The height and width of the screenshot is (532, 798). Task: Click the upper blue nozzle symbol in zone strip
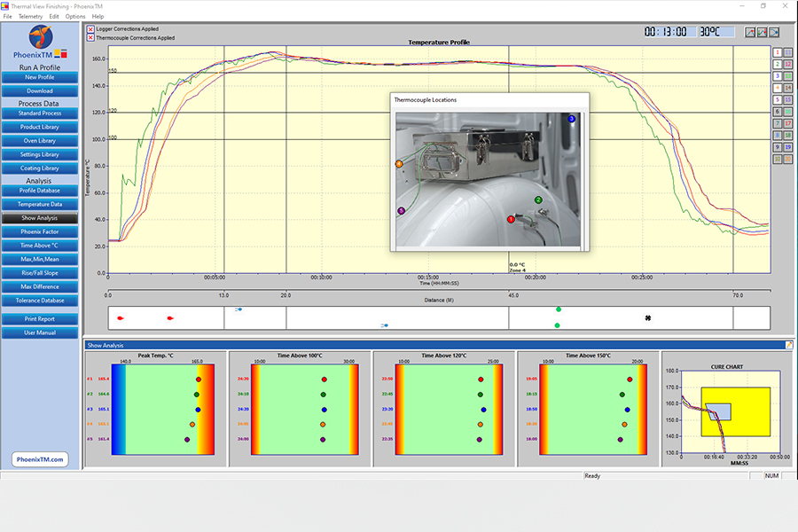(x=239, y=309)
